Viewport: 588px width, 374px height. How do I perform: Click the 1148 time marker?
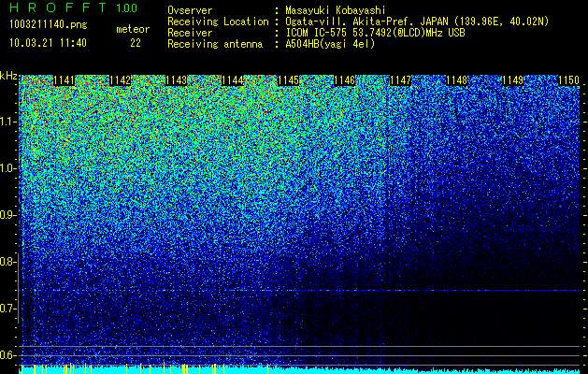[x=457, y=80]
